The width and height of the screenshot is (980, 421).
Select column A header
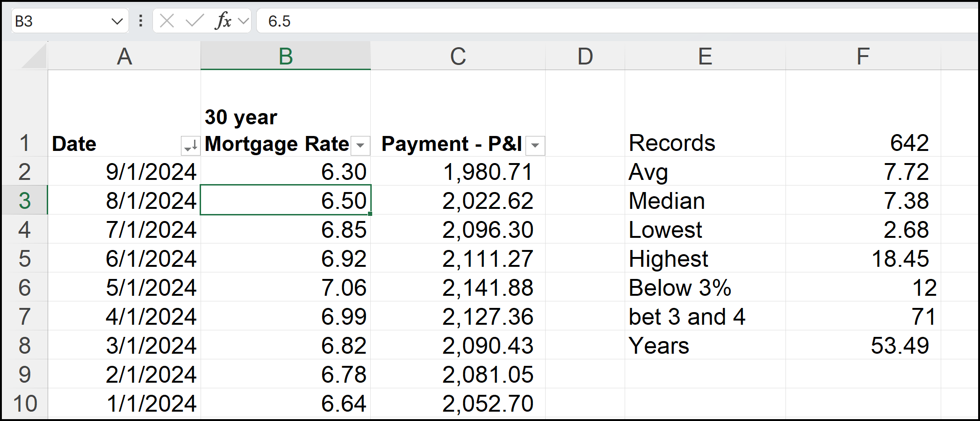pyautogui.click(x=124, y=56)
